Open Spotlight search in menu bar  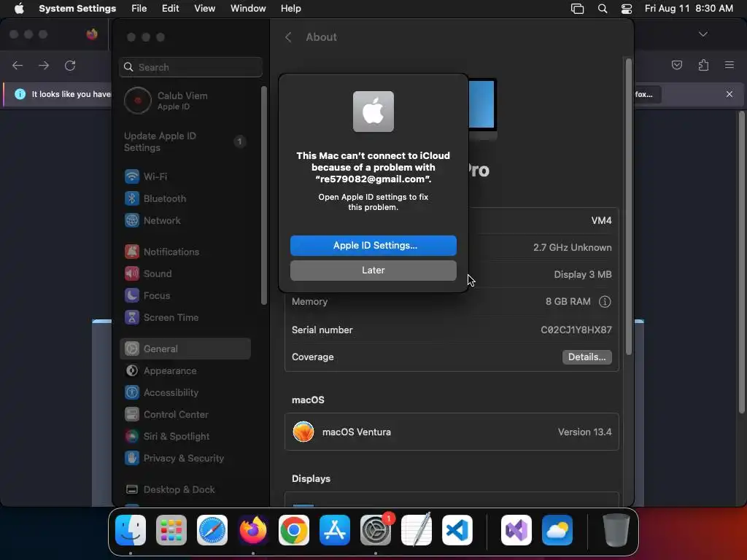point(603,9)
